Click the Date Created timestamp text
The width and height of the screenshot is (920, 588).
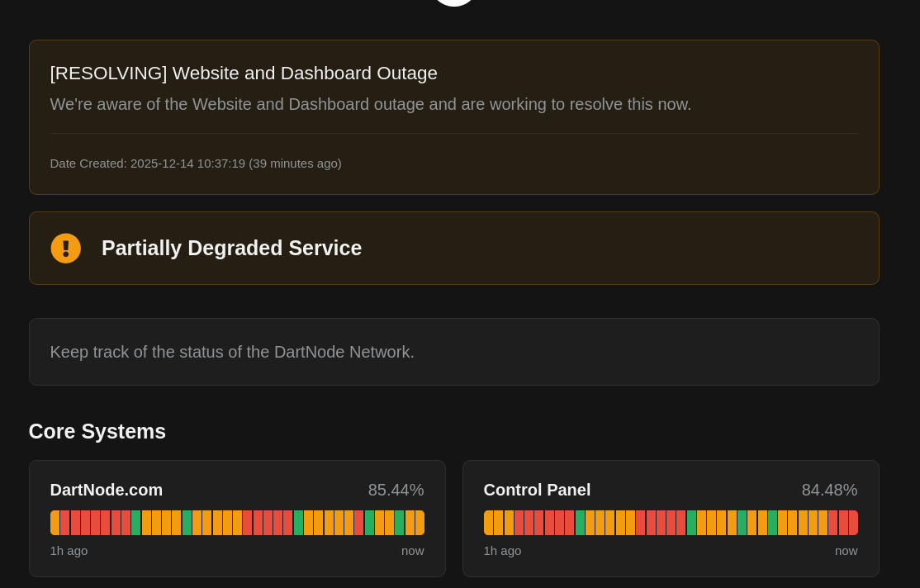point(196,164)
